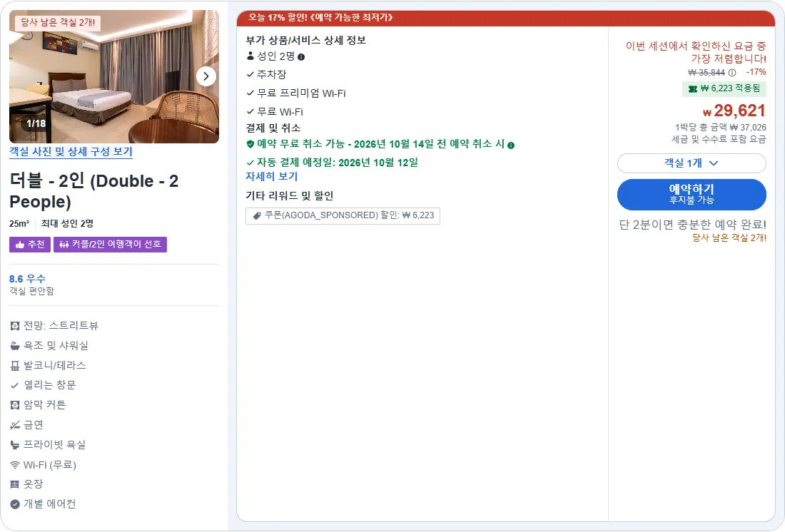785x532 pixels.
Task: Select the private bathroom 프라이빗 욕실 icon
Action: pyautogui.click(x=15, y=445)
